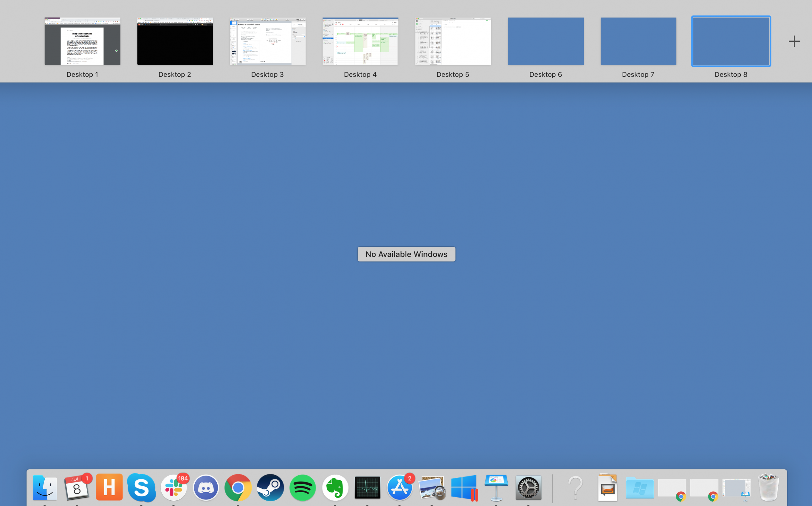Click the "No Available Windows" message
Screen dimensions: 812x506
coord(406,254)
